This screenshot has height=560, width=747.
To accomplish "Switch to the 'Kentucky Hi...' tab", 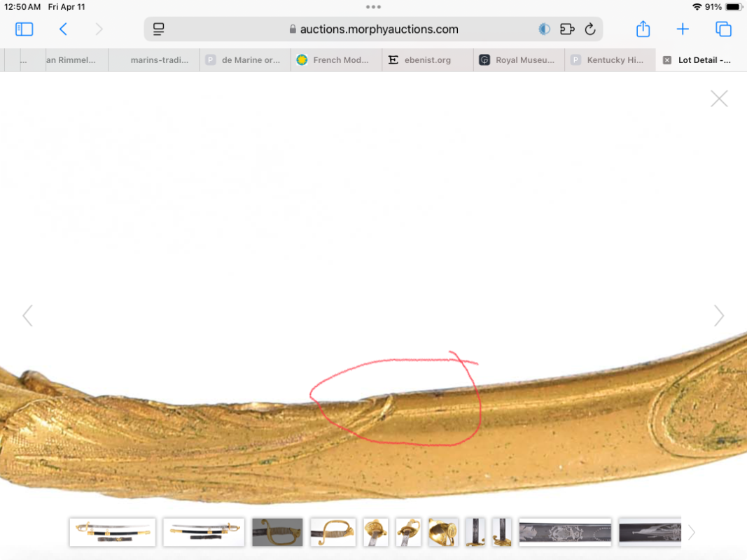I will coord(610,60).
